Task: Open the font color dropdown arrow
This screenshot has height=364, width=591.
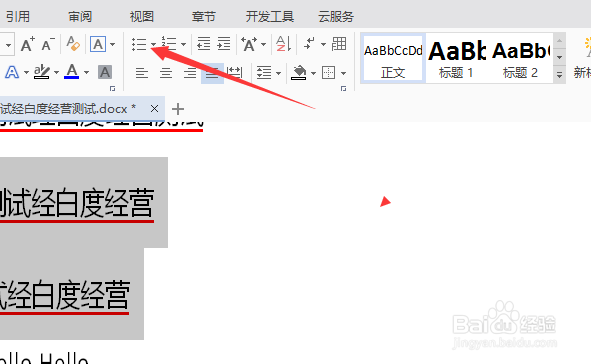Action: tap(86, 72)
